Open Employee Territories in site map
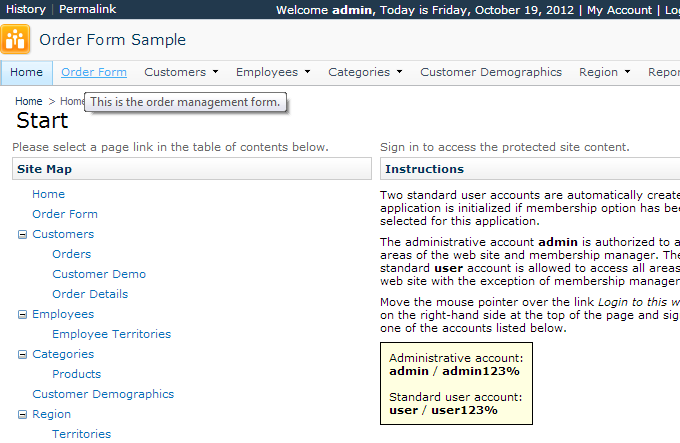The width and height of the screenshot is (680, 443). tap(111, 334)
